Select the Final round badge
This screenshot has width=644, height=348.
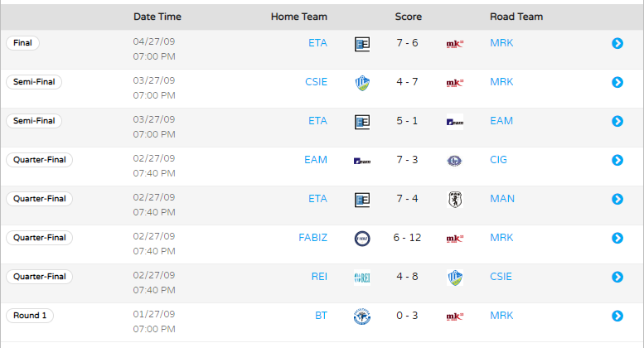coord(22,43)
